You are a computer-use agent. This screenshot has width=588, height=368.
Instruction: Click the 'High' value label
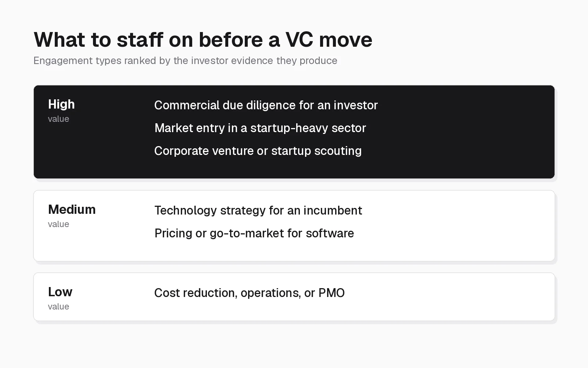click(x=61, y=104)
